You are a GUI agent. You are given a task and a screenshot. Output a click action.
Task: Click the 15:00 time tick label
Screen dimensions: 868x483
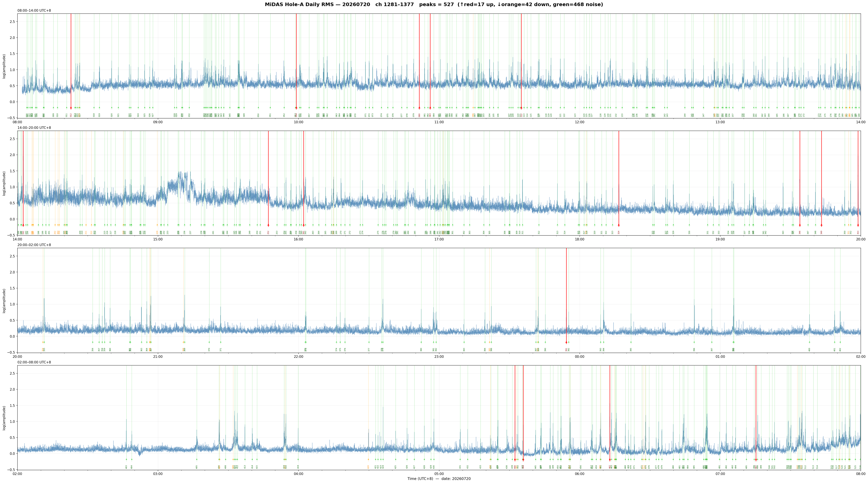tap(158, 239)
